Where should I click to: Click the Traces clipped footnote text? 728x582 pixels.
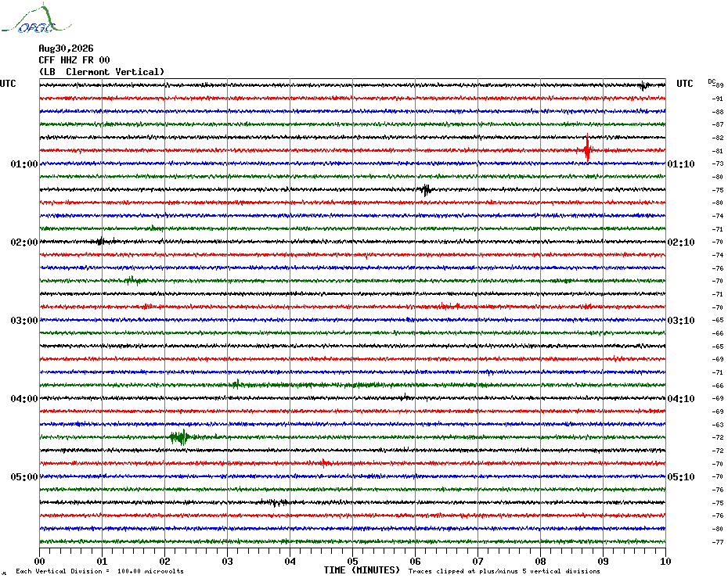pyautogui.click(x=504, y=571)
